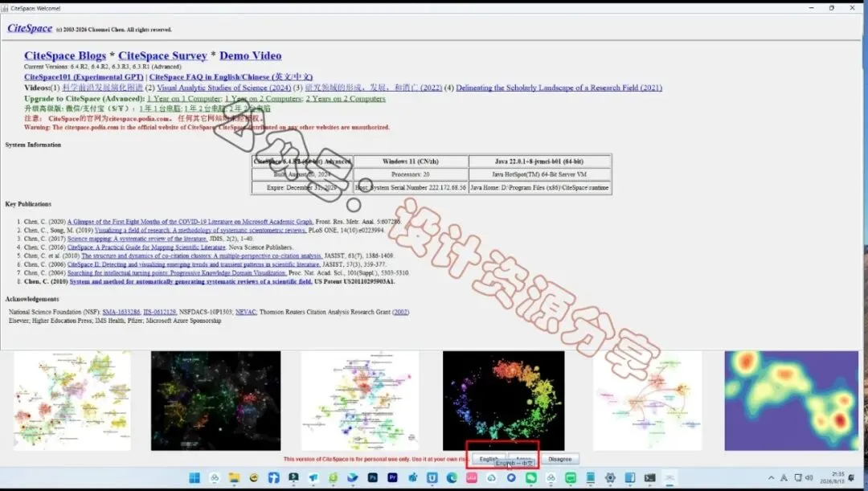
Task: Open the Demo Video link
Action: point(250,56)
